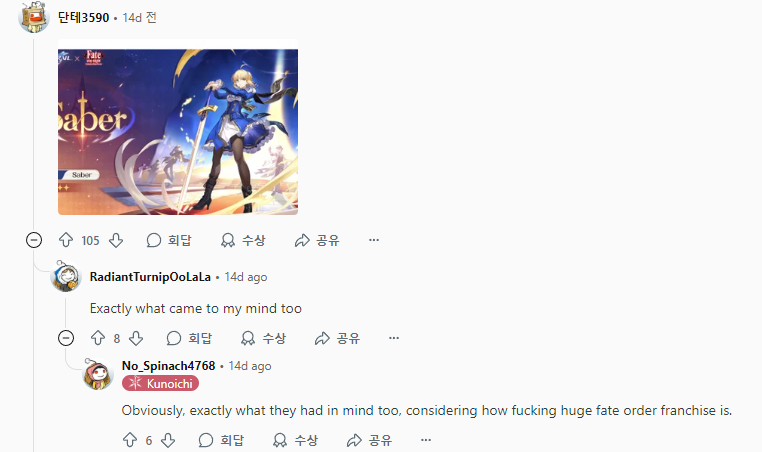
Task: Upvote RadiantTurnipOoLaLa's comment
Action: pyautogui.click(x=98, y=338)
